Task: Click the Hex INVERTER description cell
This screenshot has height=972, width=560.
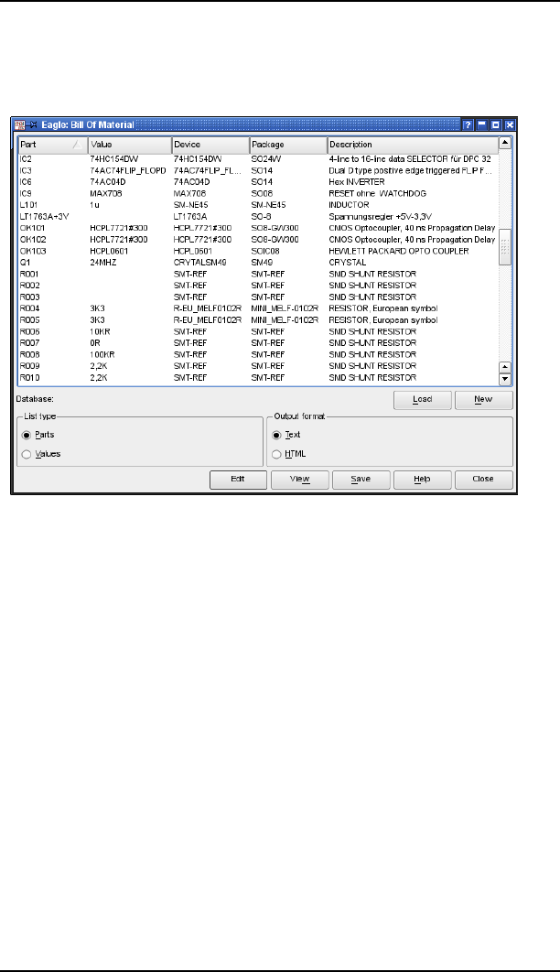Action: [x=357, y=182]
